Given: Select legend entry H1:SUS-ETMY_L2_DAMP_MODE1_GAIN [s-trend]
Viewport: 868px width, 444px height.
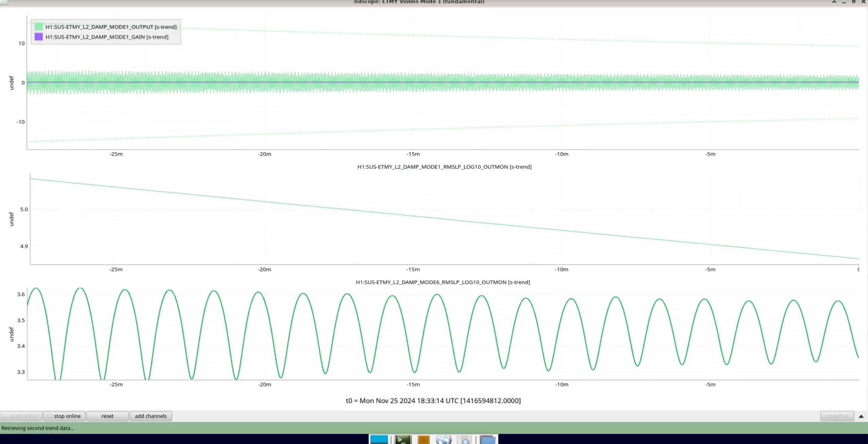Looking at the screenshot, I should pyautogui.click(x=107, y=37).
